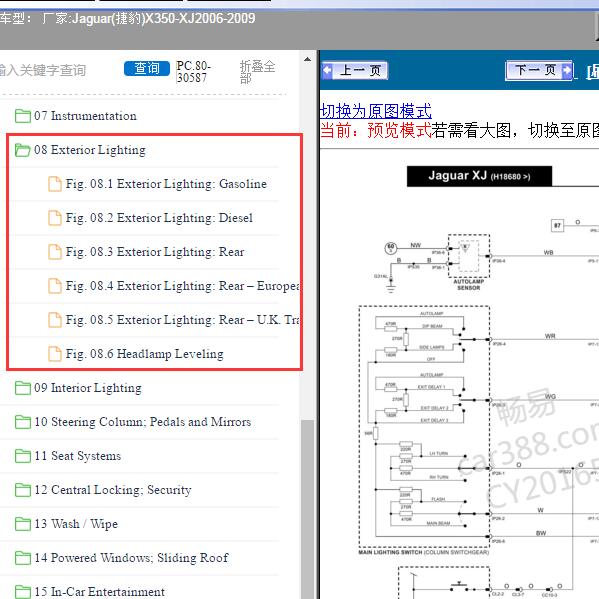Click the left arrow on 上一页 button
Viewport: 599px width, 599px height.
tap(327, 70)
